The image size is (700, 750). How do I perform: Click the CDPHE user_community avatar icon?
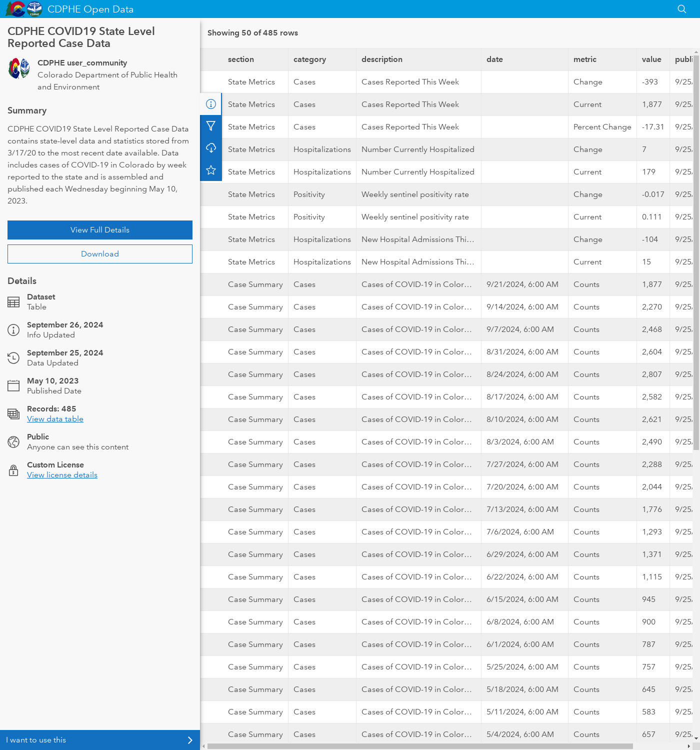19,68
